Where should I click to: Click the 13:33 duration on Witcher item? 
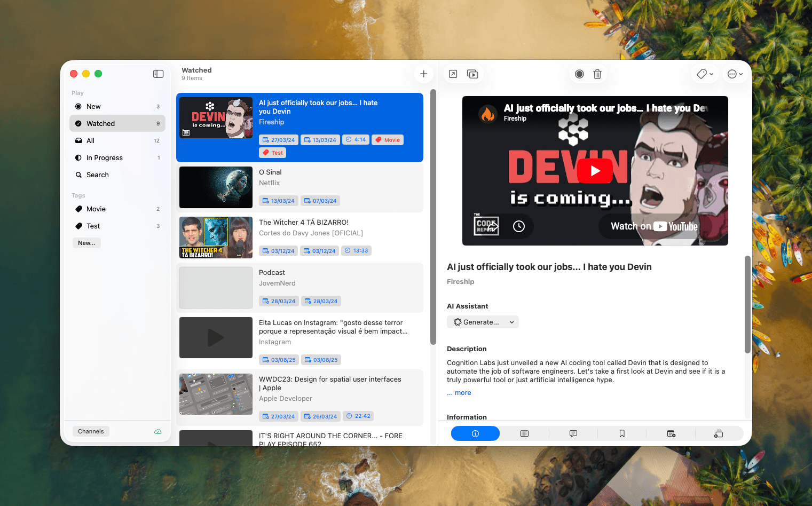click(356, 251)
